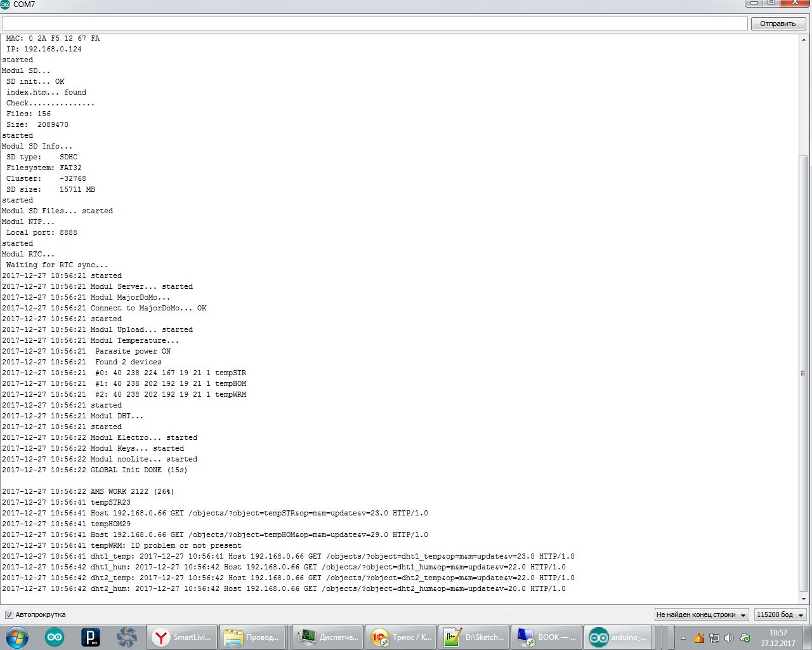
Task: Click the 'AMS WORK 2122 (26%)' line
Action: (88, 491)
